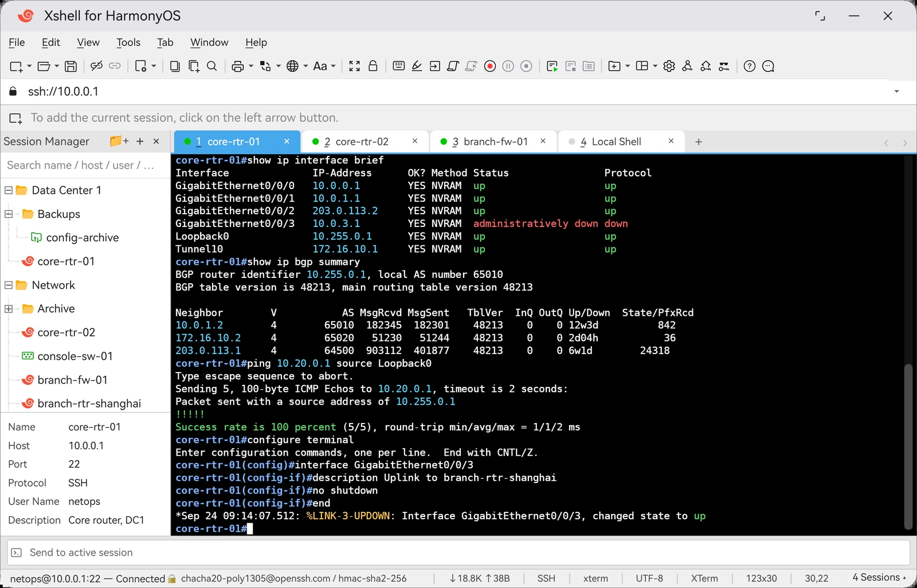
Task: Collapse the Backups folder node
Action: pyautogui.click(x=9, y=214)
